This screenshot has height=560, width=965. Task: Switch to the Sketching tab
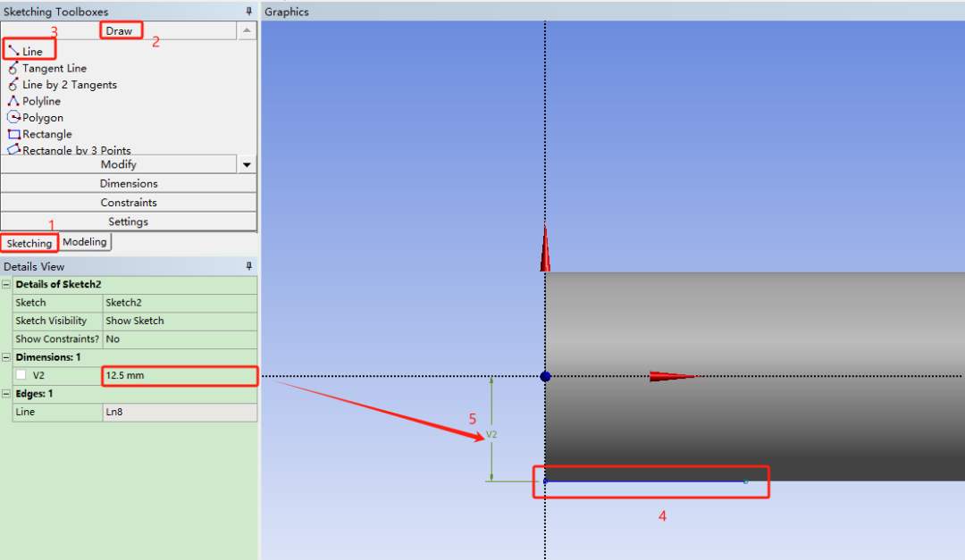29,243
